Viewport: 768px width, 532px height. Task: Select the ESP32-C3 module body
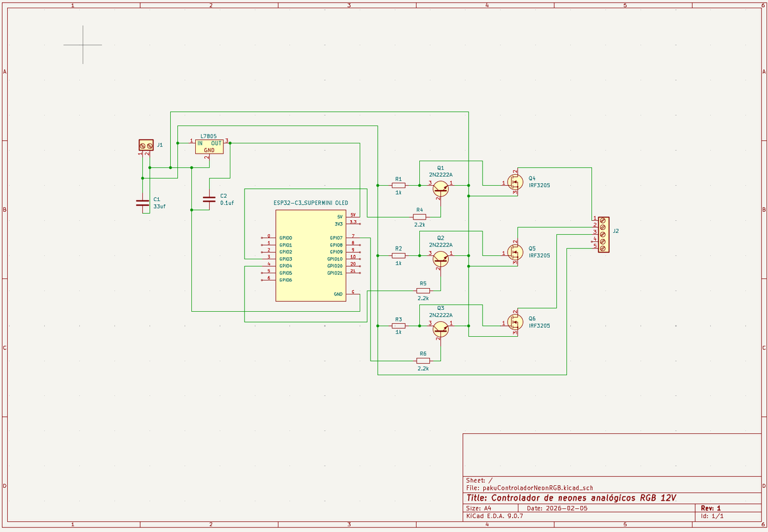pyautogui.click(x=311, y=254)
